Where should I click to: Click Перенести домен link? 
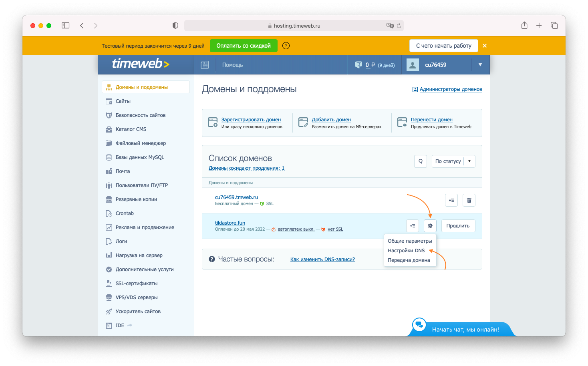coord(432,120)
